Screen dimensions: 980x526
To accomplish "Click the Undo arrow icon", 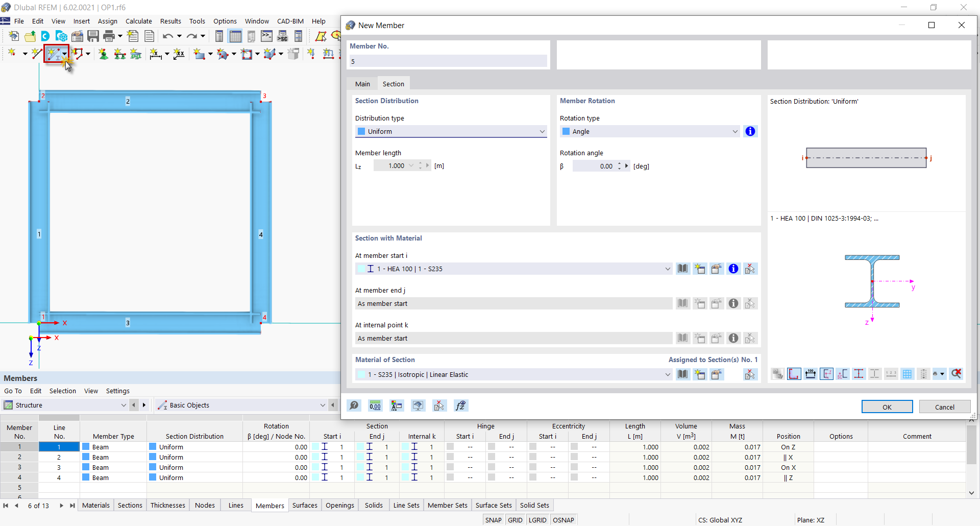I will click(x=167, y=36).
